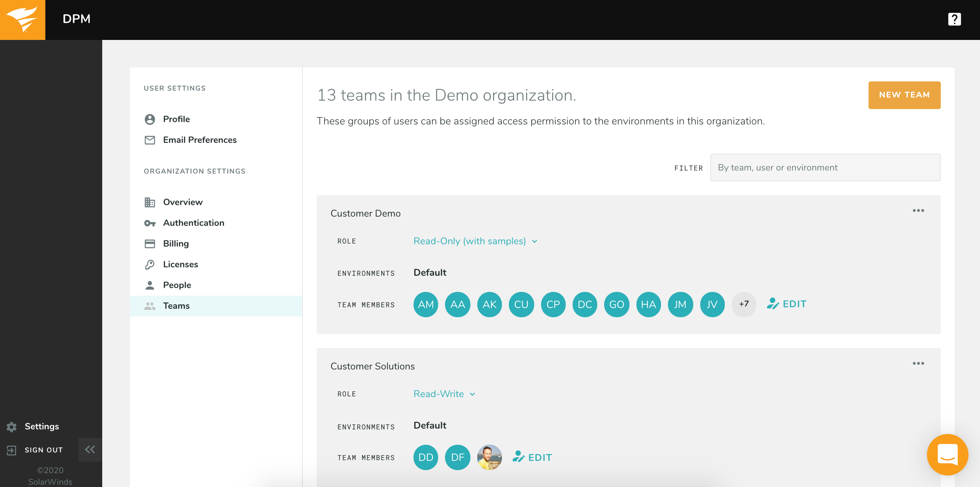Click SIGN OUT in the sidebar
980x487 pixels.
pyautogui.click(x=43, y=450)
